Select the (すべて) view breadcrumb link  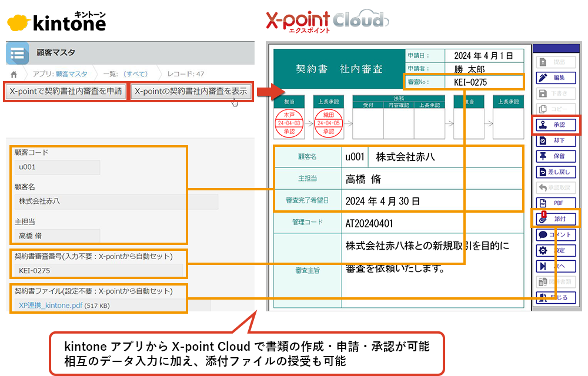tap(135, 74)
